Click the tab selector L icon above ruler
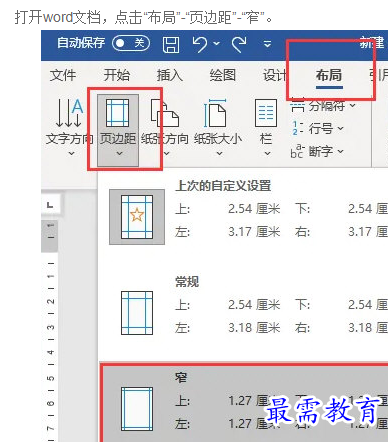388x442 pixels. point(50,205)
